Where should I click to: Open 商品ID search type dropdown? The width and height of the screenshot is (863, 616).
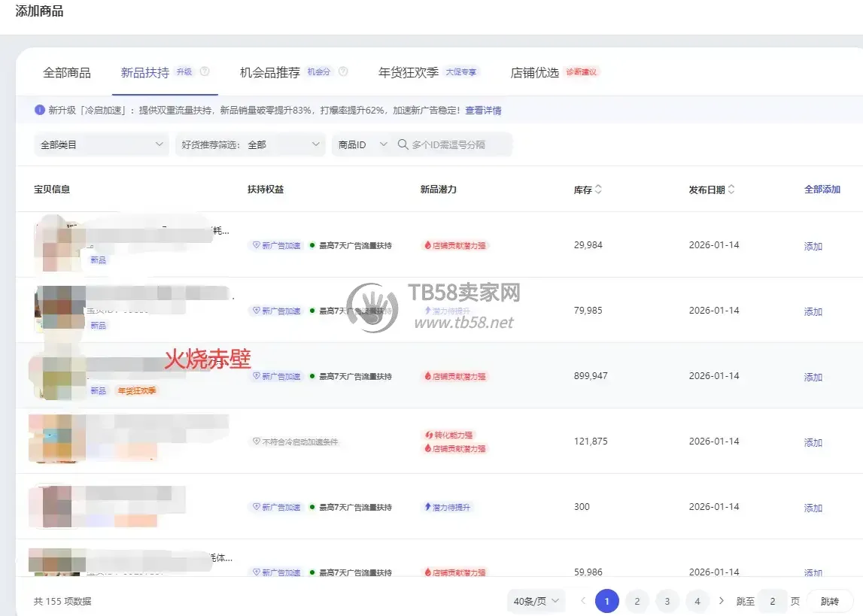pyautogui.click(x=362, y=144)
